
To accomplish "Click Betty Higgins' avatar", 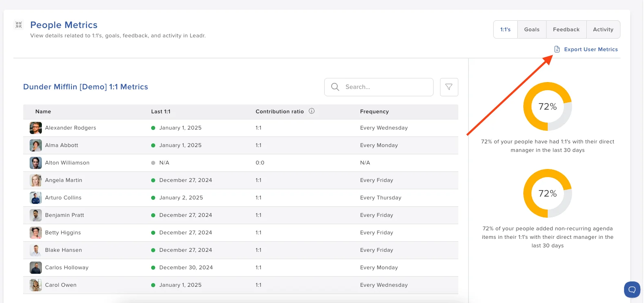I will tap(36, 233).
